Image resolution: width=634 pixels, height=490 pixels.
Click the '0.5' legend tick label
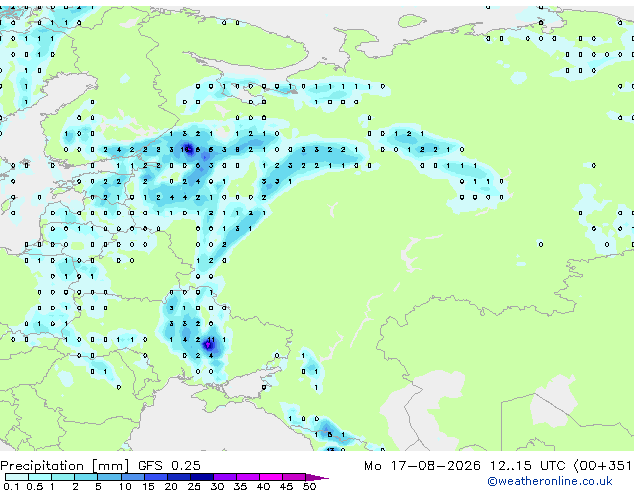click(35, 486)
